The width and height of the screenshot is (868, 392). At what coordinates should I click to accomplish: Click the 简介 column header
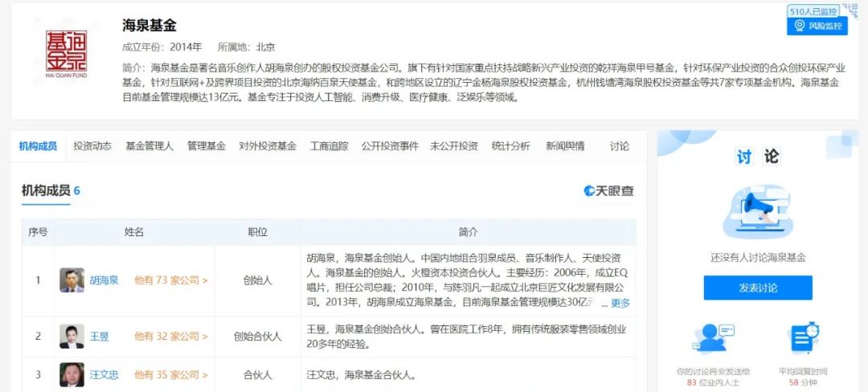click(x=469, y=232)
